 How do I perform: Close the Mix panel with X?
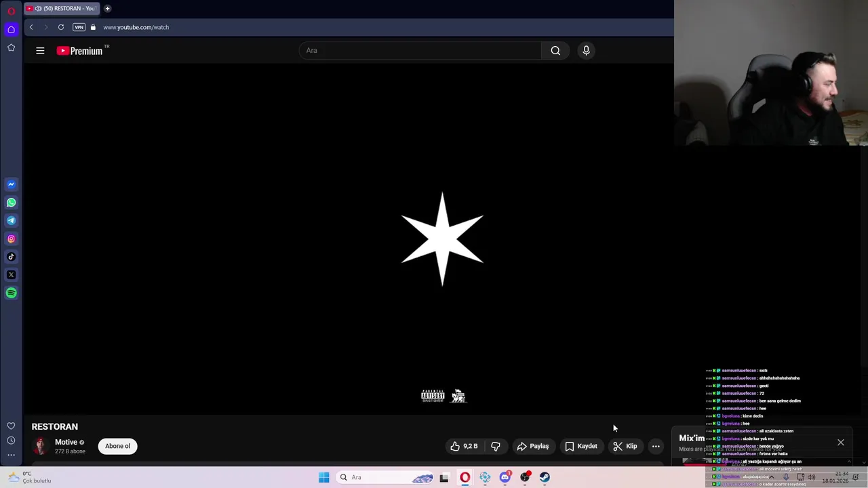[841, 443]
